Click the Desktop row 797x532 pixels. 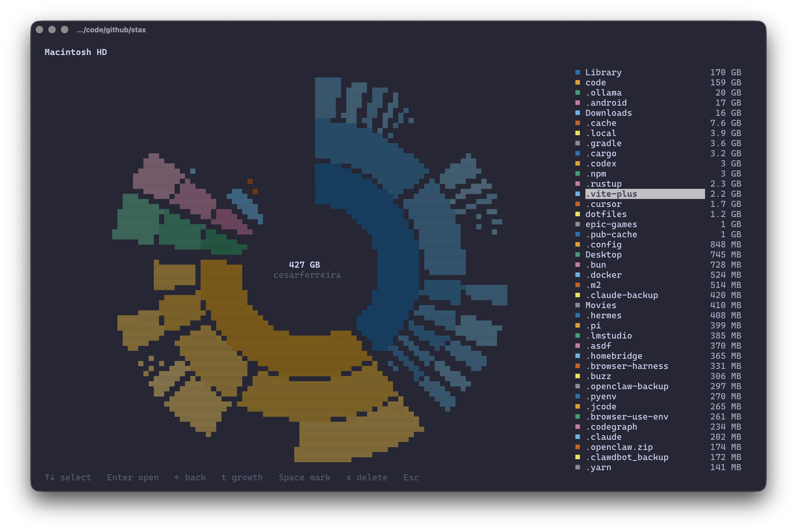point(658,255)
